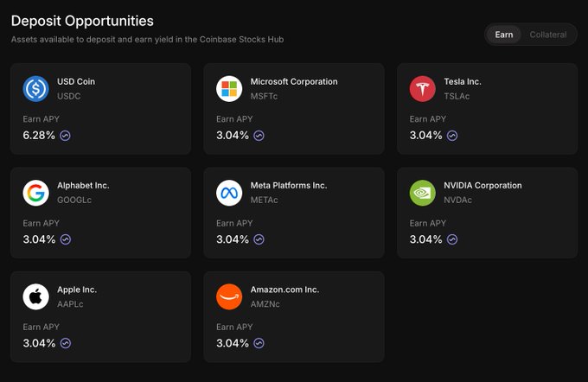Viewport: 588px width, 382px height.
Task: Switch to the Earn tab
Action: click(503, 35)
